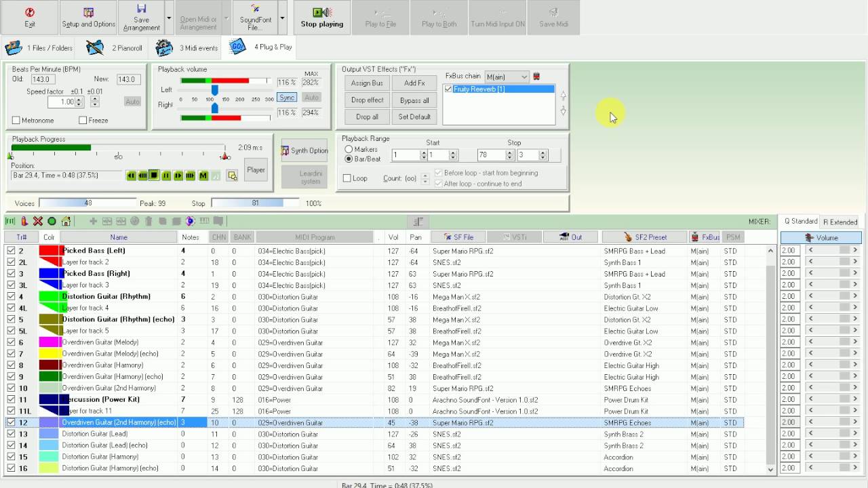868x488 pixels.
Task: Click the green play arrow button
Action: coord(178,176)
